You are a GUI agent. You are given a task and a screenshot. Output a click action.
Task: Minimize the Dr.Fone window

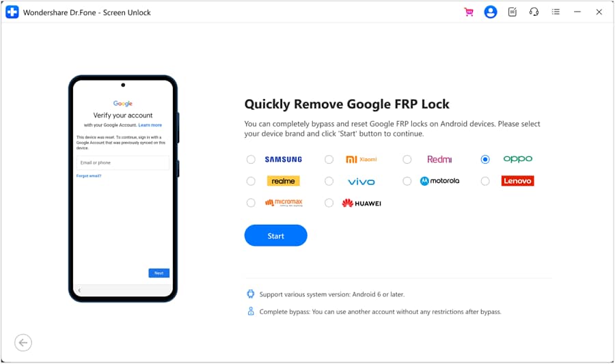(577, 12)
